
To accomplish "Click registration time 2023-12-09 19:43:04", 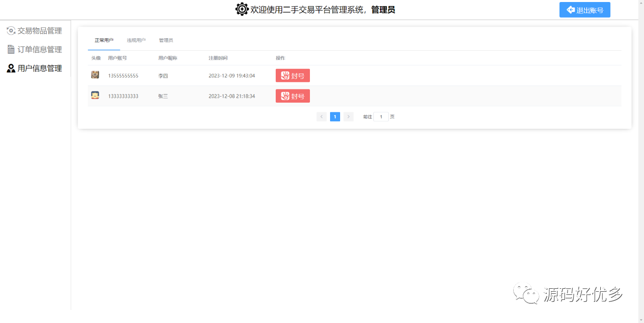I will click(232, 76).
